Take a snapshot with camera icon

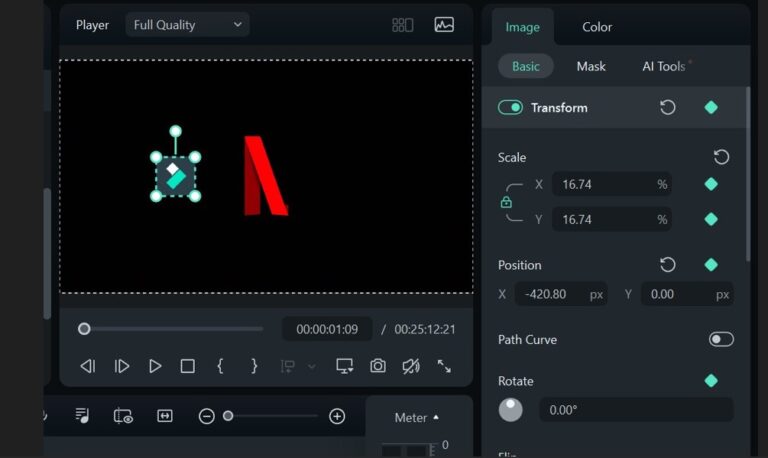coord(378,366)
